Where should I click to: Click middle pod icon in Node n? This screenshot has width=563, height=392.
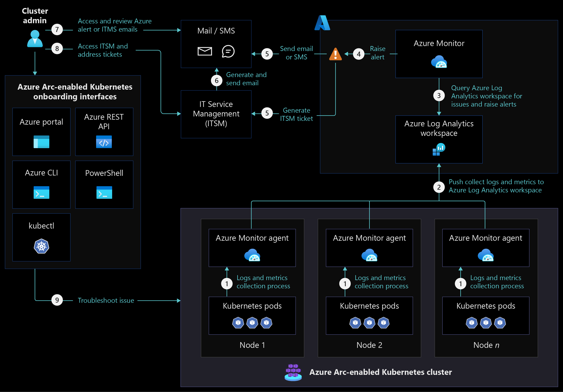486,323
